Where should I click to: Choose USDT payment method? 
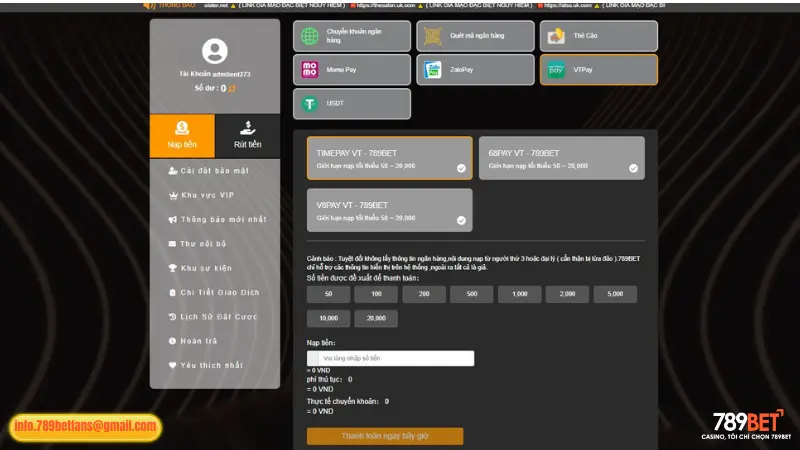352,104
